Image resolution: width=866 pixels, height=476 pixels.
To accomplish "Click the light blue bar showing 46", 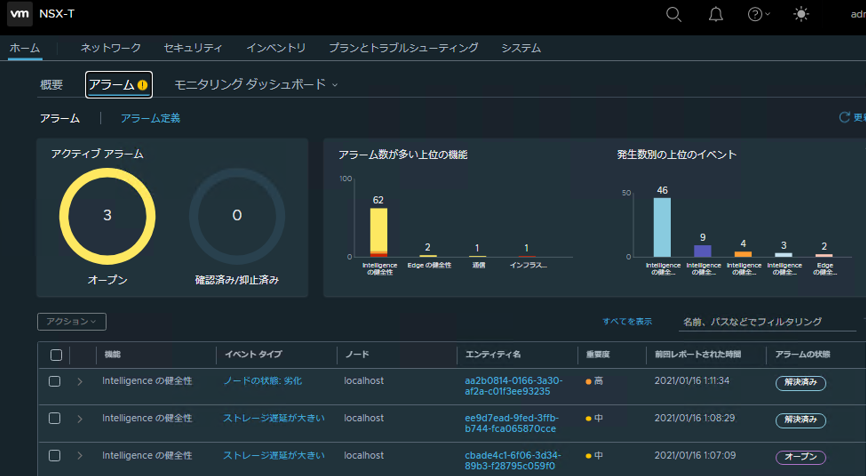I will point(662,228).
